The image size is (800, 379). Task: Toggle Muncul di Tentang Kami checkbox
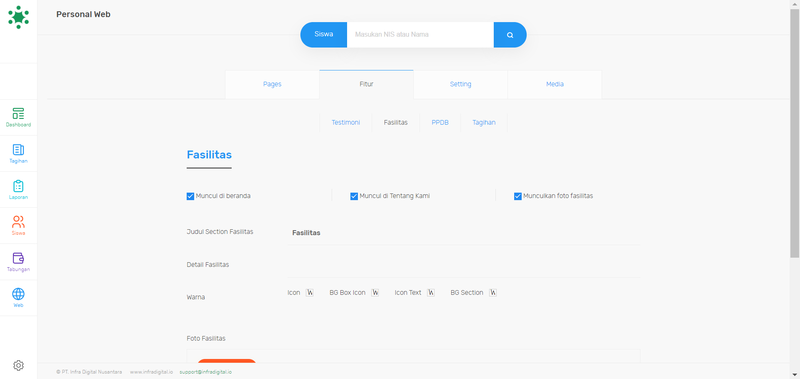click(354, 196)
